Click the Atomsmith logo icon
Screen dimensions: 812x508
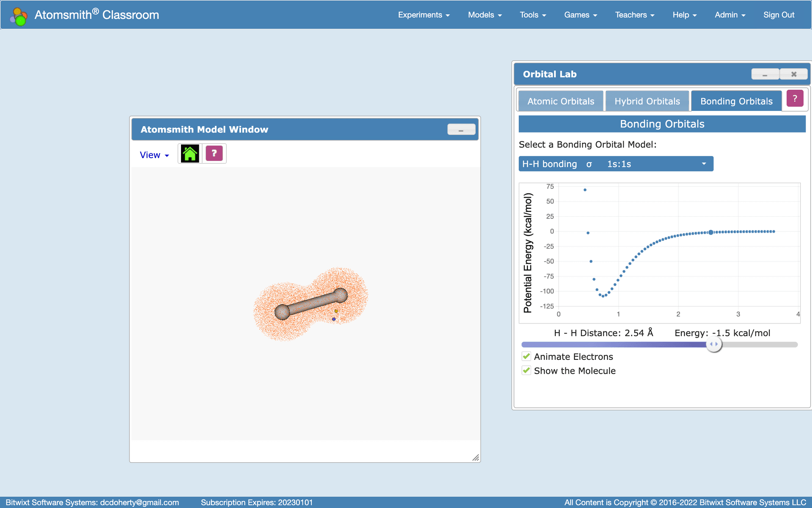point(19,16)
